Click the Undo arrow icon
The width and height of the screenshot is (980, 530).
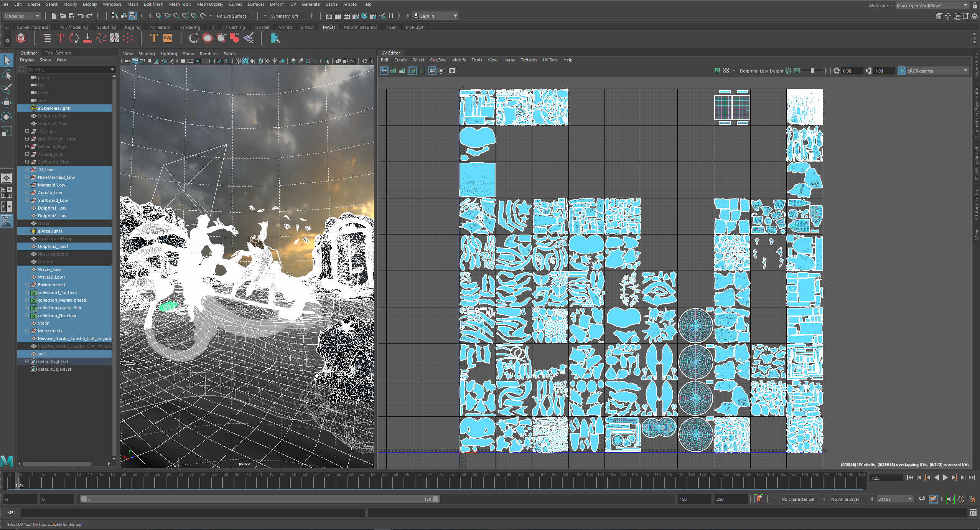[81, 16]
